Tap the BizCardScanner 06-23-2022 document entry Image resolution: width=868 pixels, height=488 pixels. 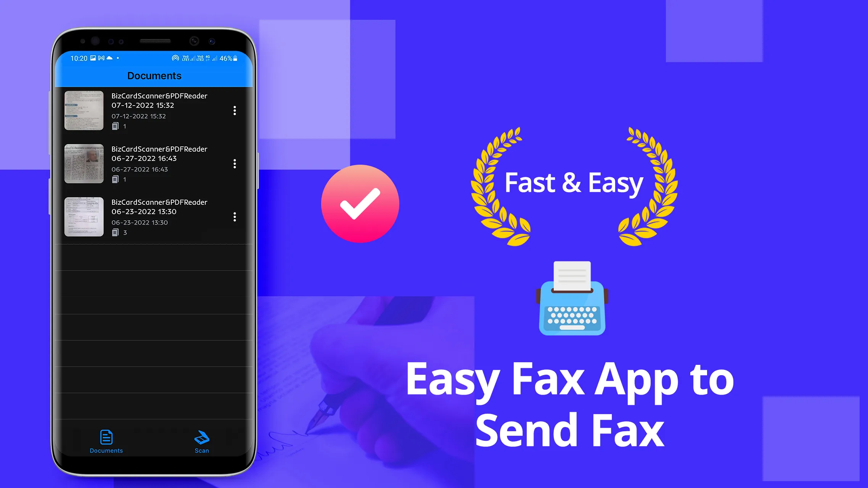[154, 216]
